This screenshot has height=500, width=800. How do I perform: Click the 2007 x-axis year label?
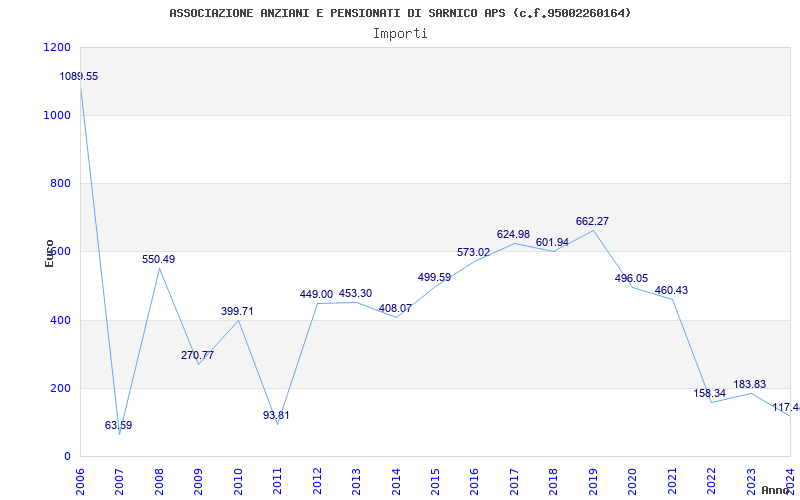[x=119, y=482]
